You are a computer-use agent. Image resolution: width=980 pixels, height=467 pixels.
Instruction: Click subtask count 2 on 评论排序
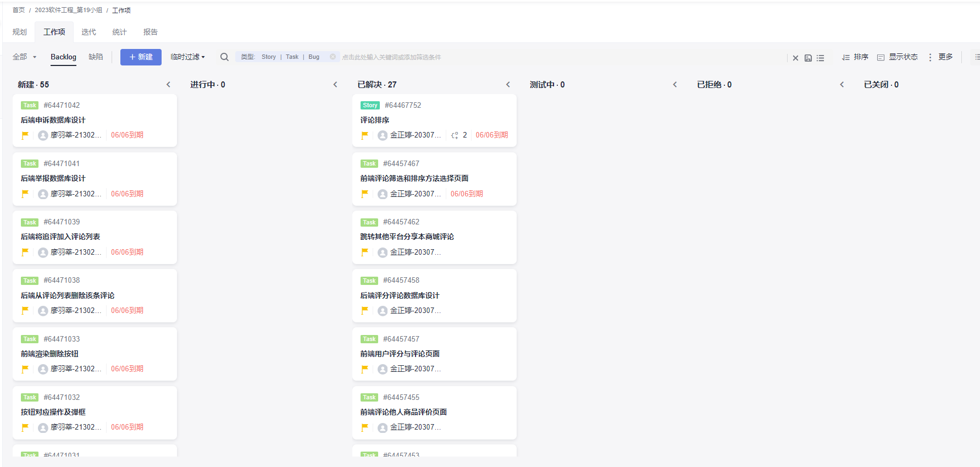click(465, 135)
